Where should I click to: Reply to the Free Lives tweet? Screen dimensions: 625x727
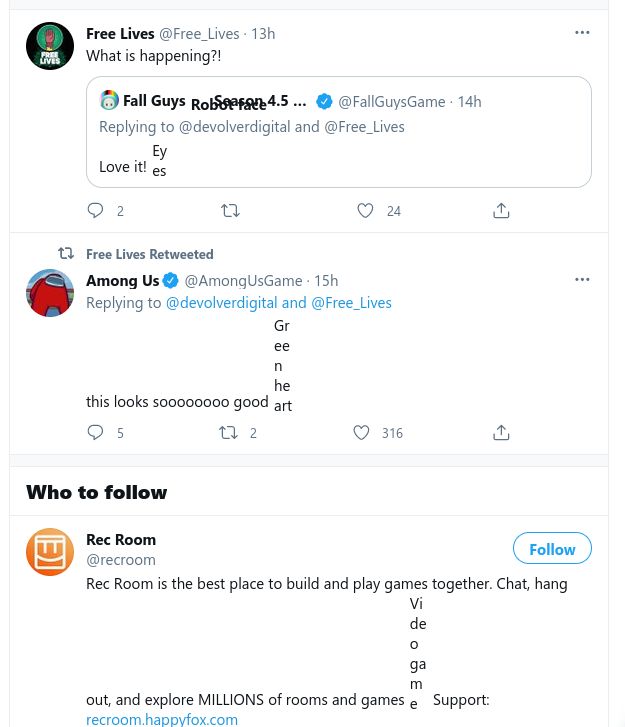point(96,211)
